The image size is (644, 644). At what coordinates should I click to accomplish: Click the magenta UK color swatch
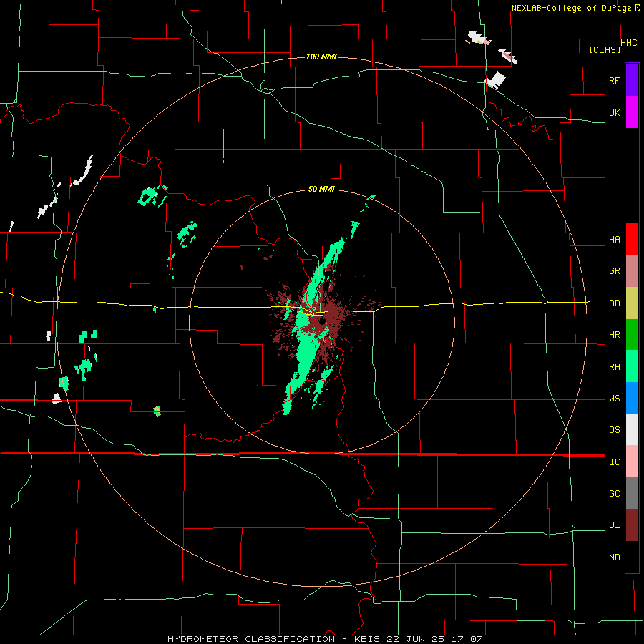point(632,112)
